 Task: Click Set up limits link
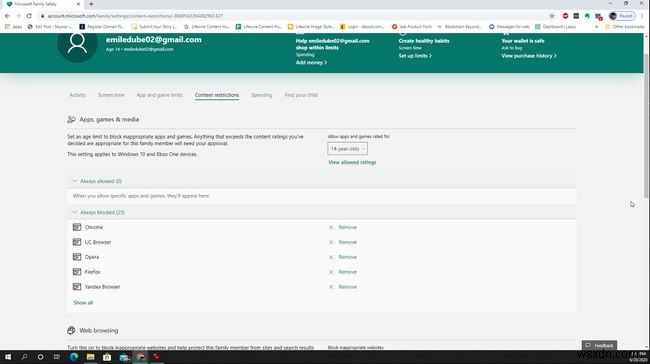point(415,56)
